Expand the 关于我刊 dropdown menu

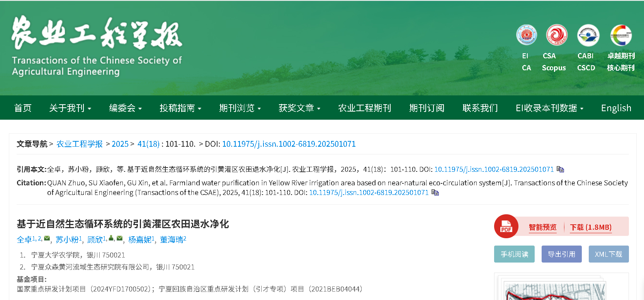tap(70, 108)
